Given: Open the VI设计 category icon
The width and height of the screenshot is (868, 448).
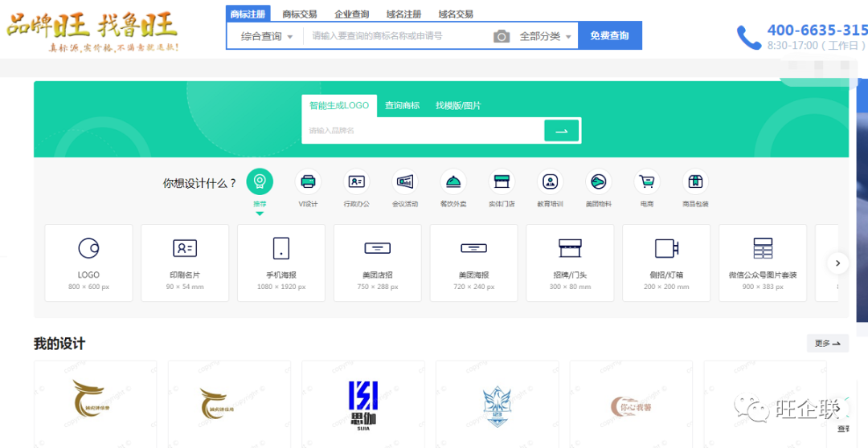Looking at the screenshot, I should (308, 182).
